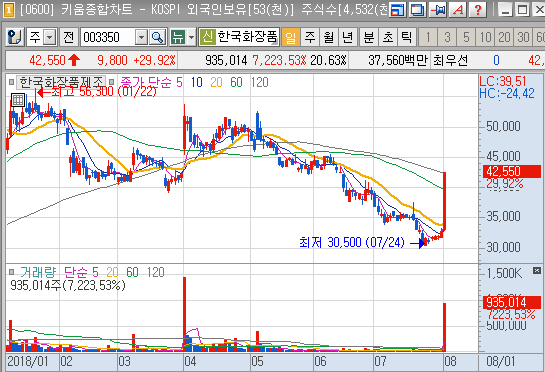This screenshot has height=372, width=545.
Task: Click the 한국화장품 stock name label
Action: tap(247, 37)
